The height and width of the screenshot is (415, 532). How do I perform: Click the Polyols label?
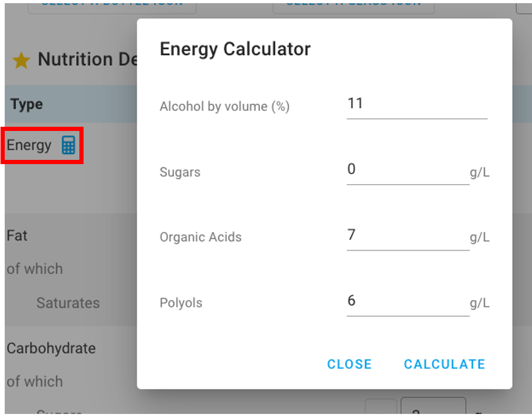(x=181, y=303)
